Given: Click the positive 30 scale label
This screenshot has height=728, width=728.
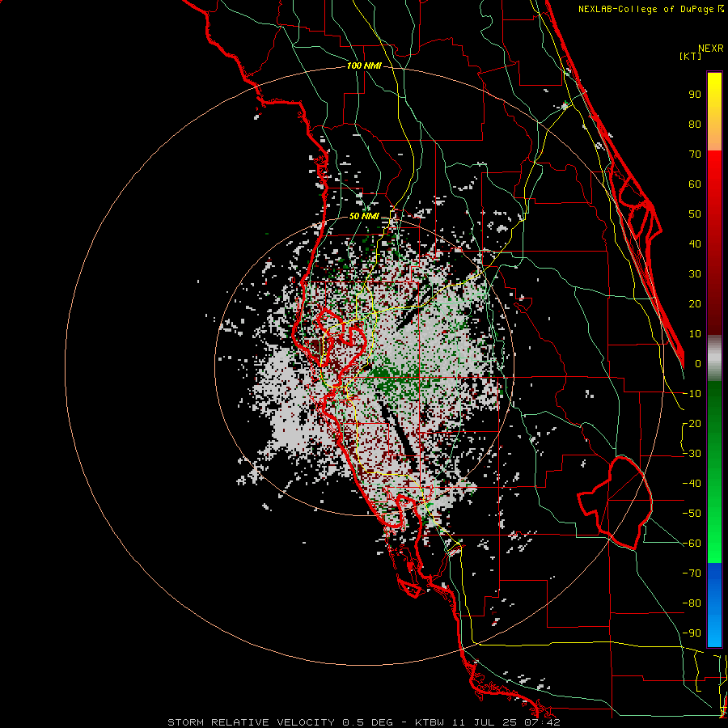Looking at the screenshot, I should tap(695, 274).
